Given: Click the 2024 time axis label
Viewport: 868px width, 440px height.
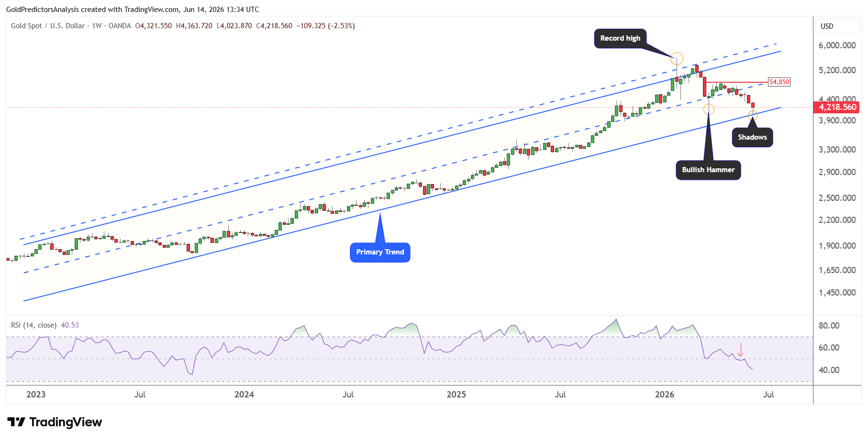Looking at the screenshot, I should coord(244,395).
